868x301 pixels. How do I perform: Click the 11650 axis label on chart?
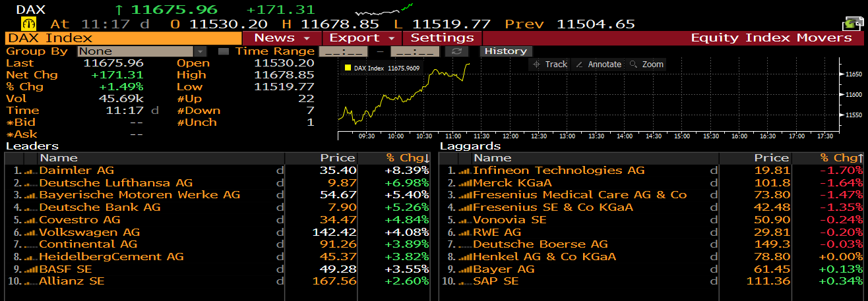coord(852,74)
